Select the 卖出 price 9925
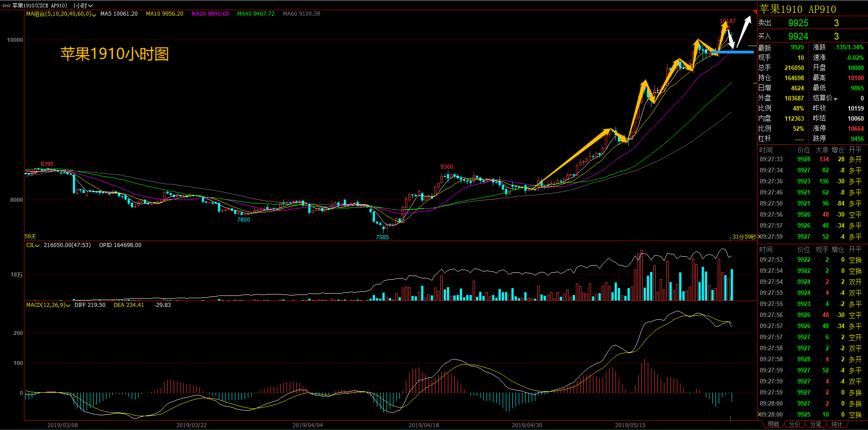Viewport: 868px width, 430px height. coord(798,23)
